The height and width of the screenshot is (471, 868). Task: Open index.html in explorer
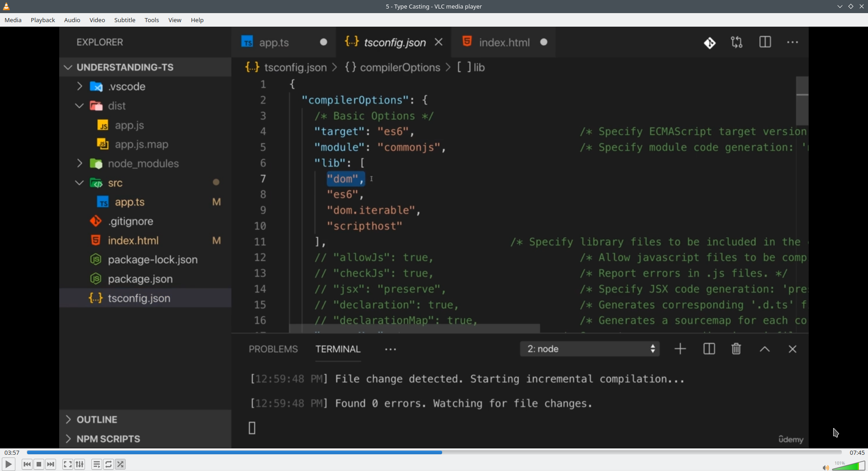[145, 240]
